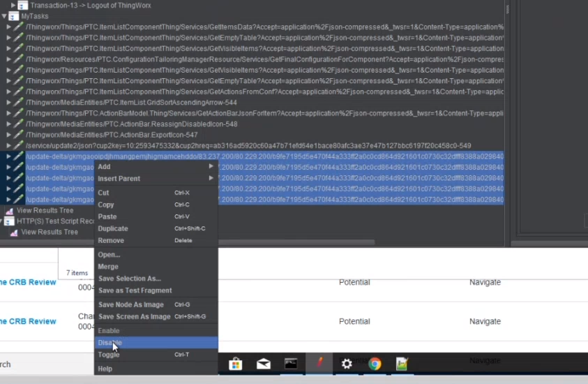This screenshot has height=384, width=588.
Task: Select the MyTasks controller row
Action: click(34, 16)
